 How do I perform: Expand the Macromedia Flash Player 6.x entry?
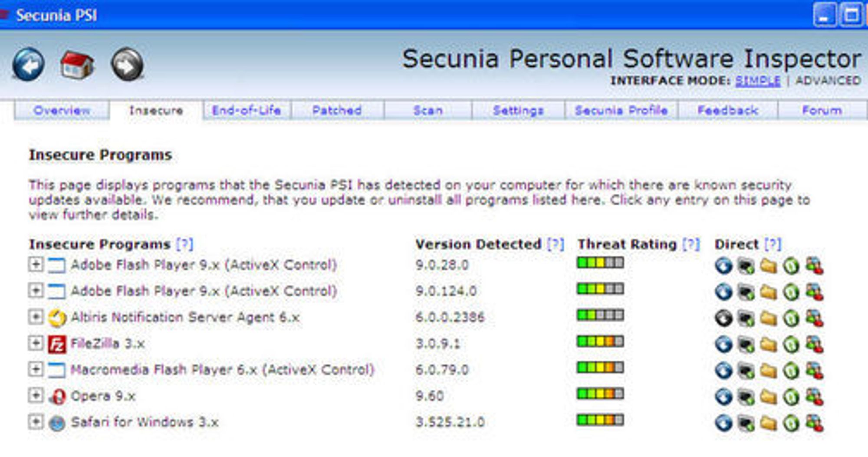click(x=36, y=369)
